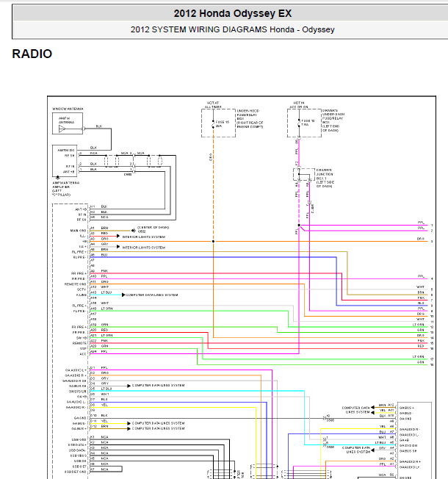
Task: Click the '(CENTER OF DASH) G502' label
Action: (x=153, y=229)
